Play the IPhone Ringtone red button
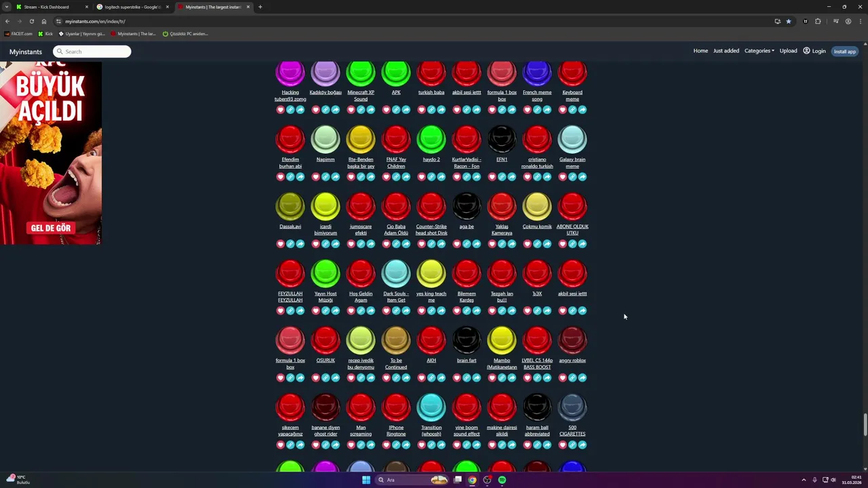Image resolution: width=868 pixels, height=488 pixels. pos(396,407)
